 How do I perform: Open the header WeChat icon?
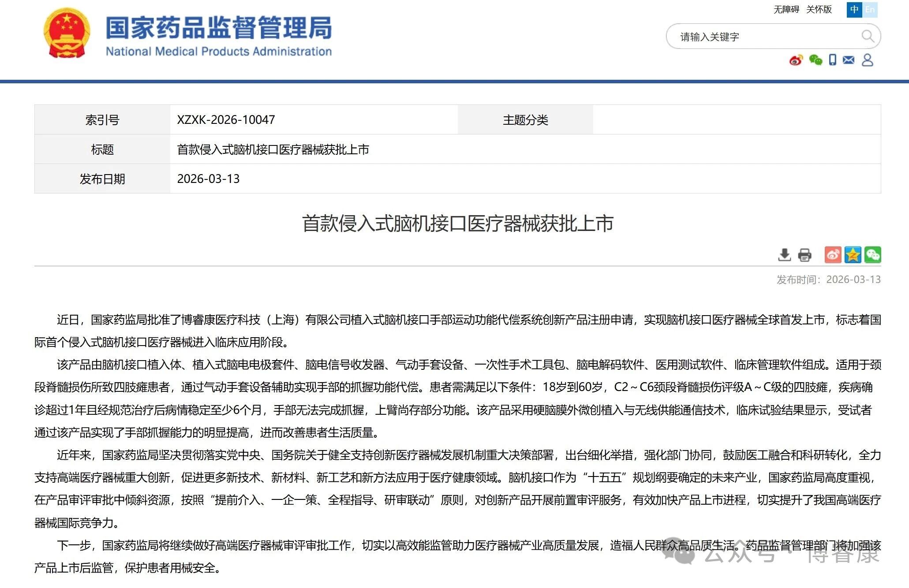pyautogui.click(x=815, y=60)
